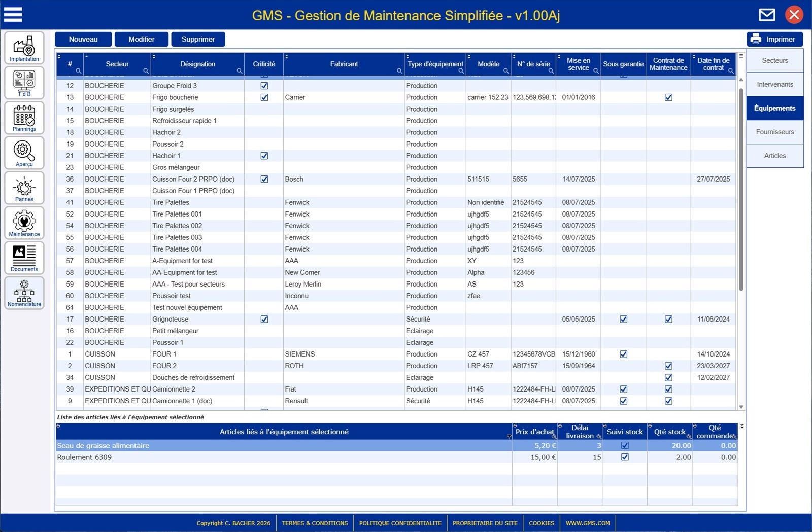Image resolution: width=812 pixels, height=532 pixels.
Task: Click the Nouveau button
Action: [83, 39]
